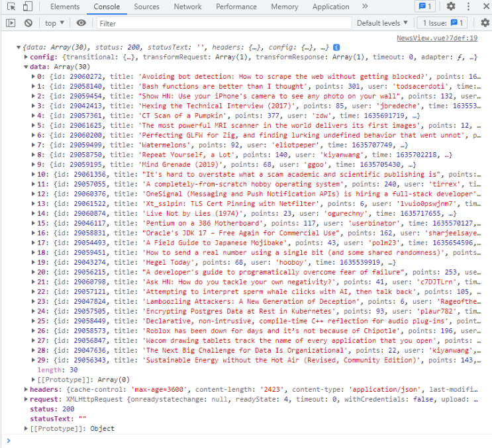Open the Default levels dropdown
492x448 pixels.
tap(382, 23)
